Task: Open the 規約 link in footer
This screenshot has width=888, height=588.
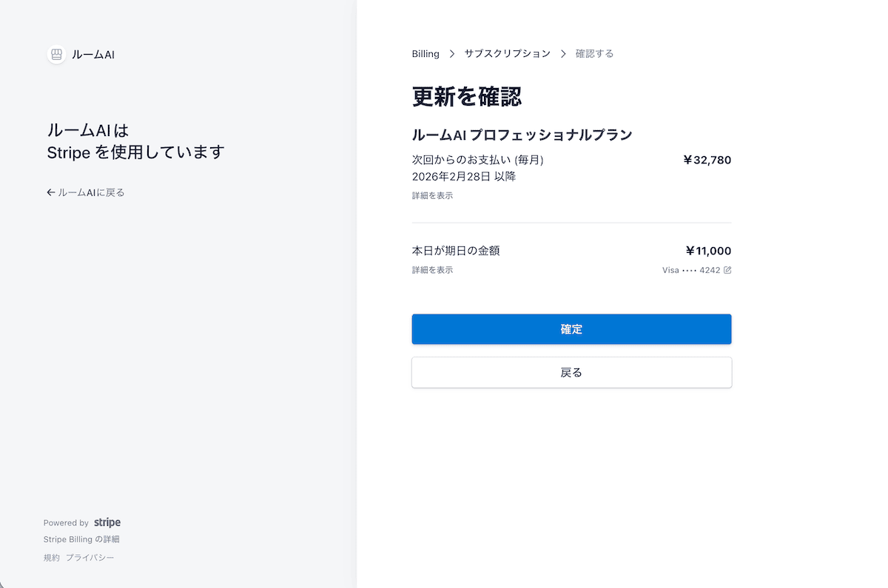Action: pyautogui.click(x=51, y=558)
